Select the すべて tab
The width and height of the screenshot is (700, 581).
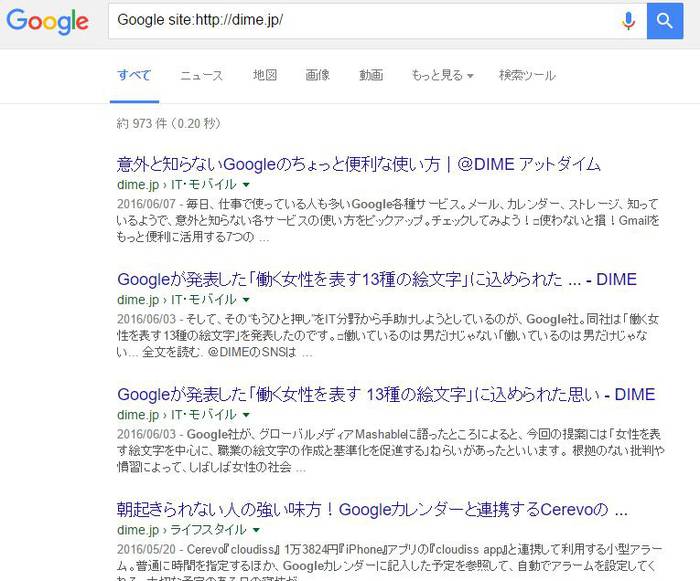pos(134,75)
